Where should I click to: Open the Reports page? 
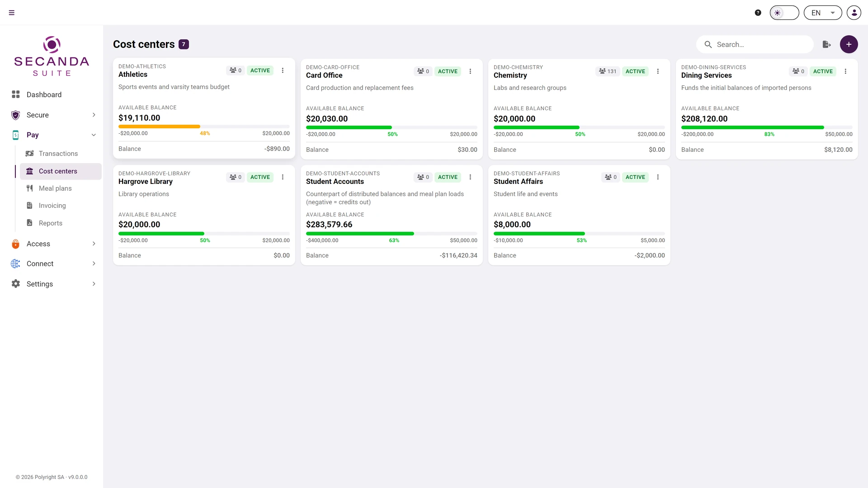click(61, 223)
